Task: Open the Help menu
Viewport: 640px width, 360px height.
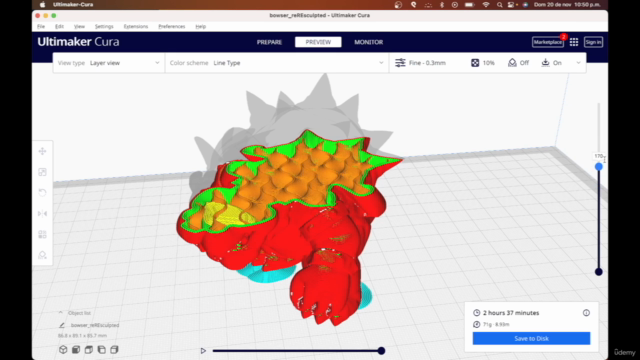Action: (200, 27)
